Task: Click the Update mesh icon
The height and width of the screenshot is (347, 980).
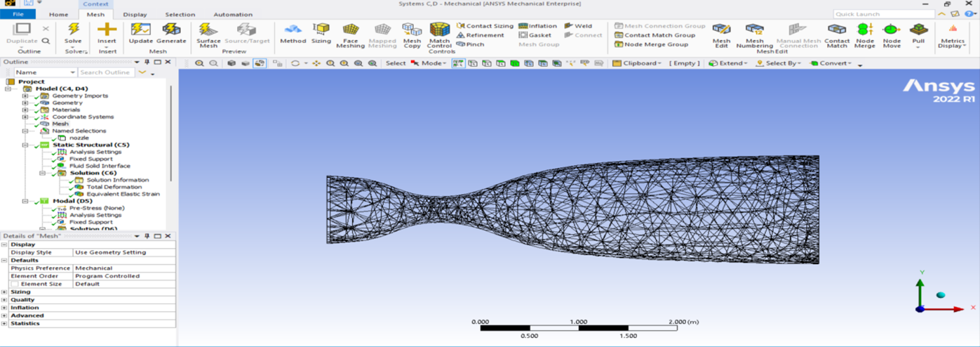Action: tap(141, 30)
